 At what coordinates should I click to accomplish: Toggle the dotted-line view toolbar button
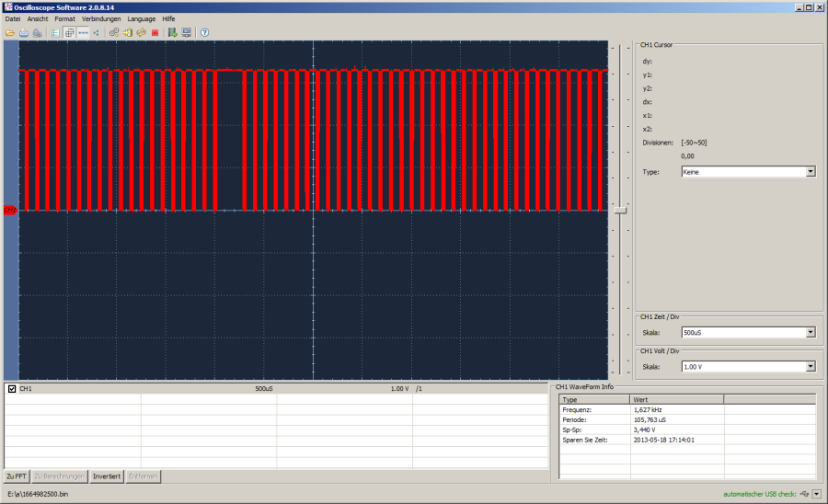coord(83,32)
